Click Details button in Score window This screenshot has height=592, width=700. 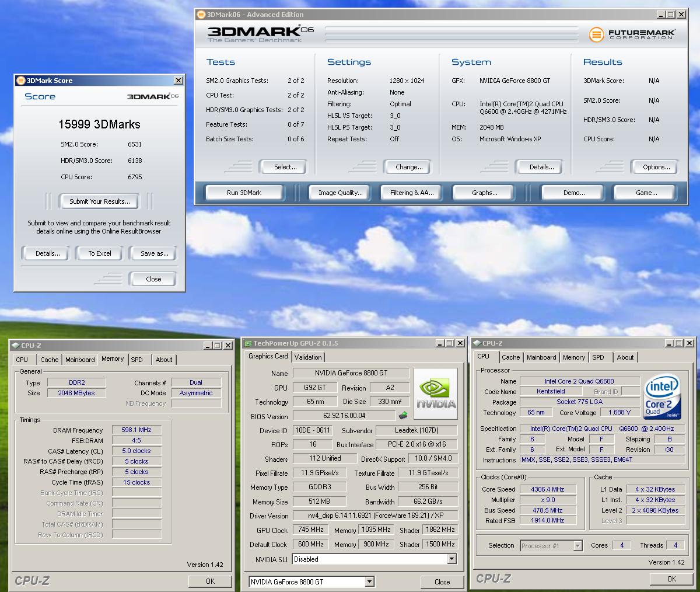pyautogui.click(x=47, y=253)
